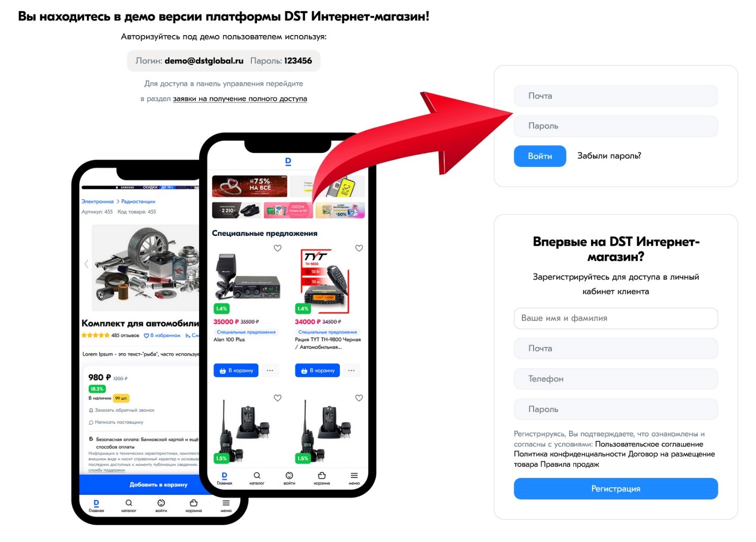Click the three-dots button beside Alan 100 Plus
756x542 pixels.
pos(270,370)
